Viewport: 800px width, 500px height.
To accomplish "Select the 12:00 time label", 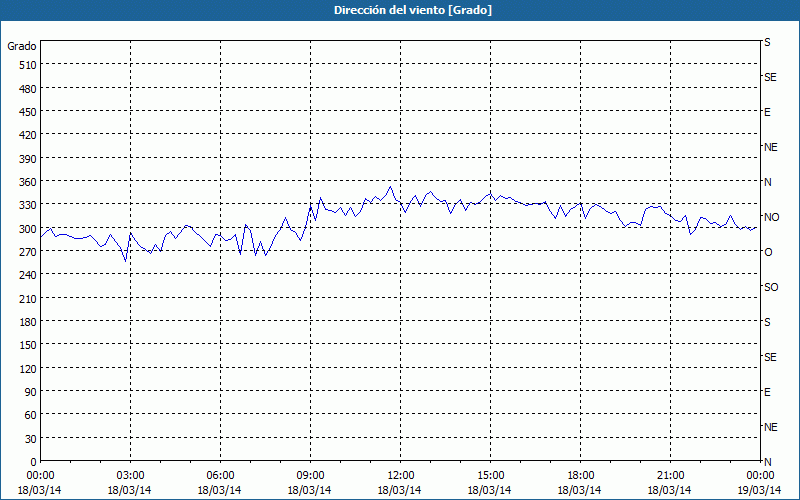I will 400,476.
